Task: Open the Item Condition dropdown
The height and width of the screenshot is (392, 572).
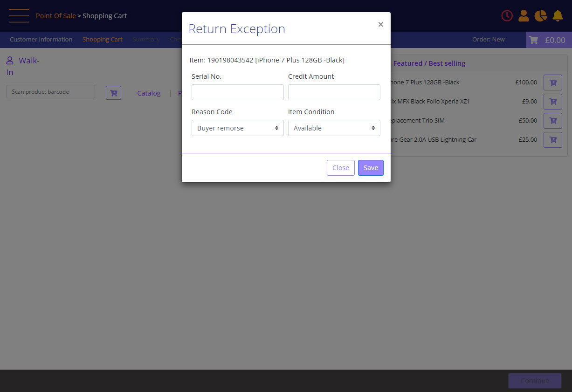Action: [334, 128]
